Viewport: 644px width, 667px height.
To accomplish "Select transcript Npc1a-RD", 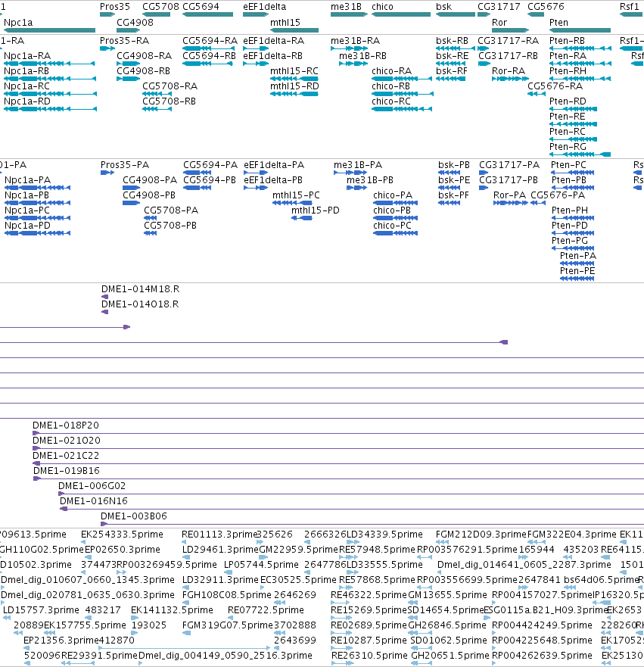I will tap(27, 101).
